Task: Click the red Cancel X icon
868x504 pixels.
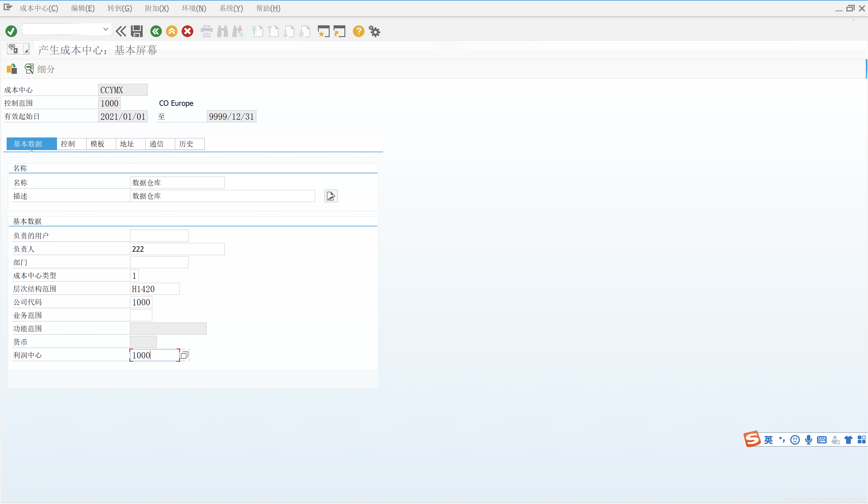Action: pos(187,31)
